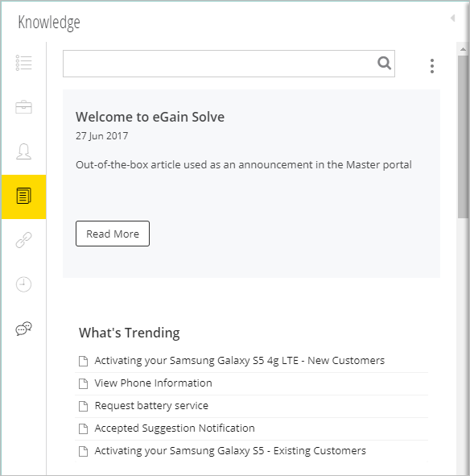Image resolution: width=470 pixels, height=476 pixels.
Task: Open the three-dot more options menu
Action: click(x=432, y=66)
